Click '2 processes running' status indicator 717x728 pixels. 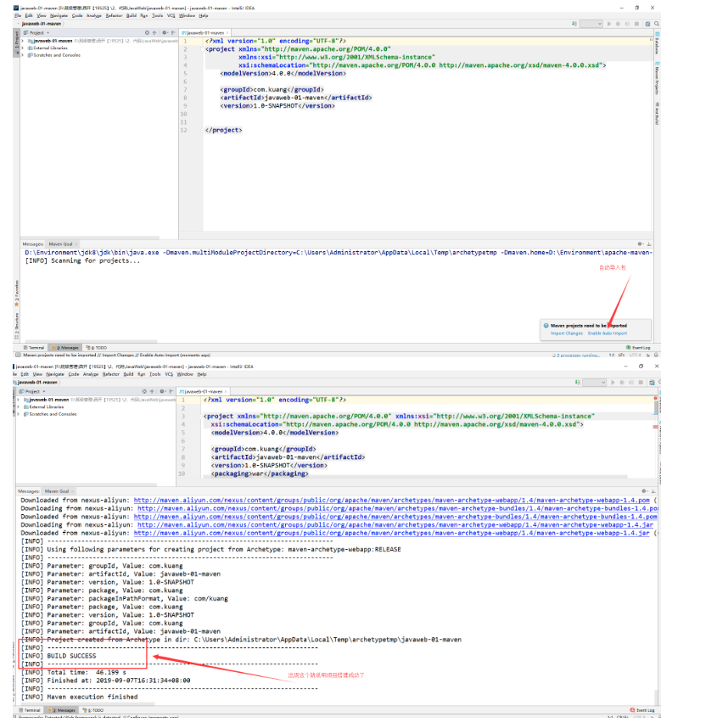pyautogui.click(x=576, y=356)
